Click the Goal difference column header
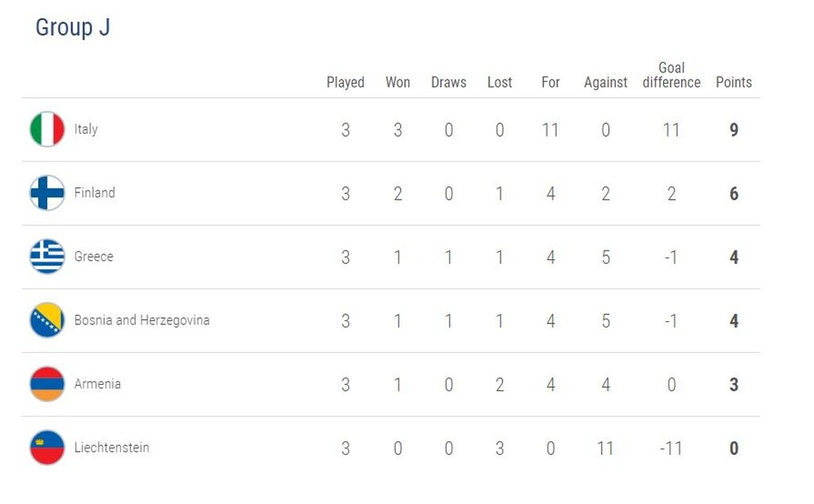 click(672, 76)
